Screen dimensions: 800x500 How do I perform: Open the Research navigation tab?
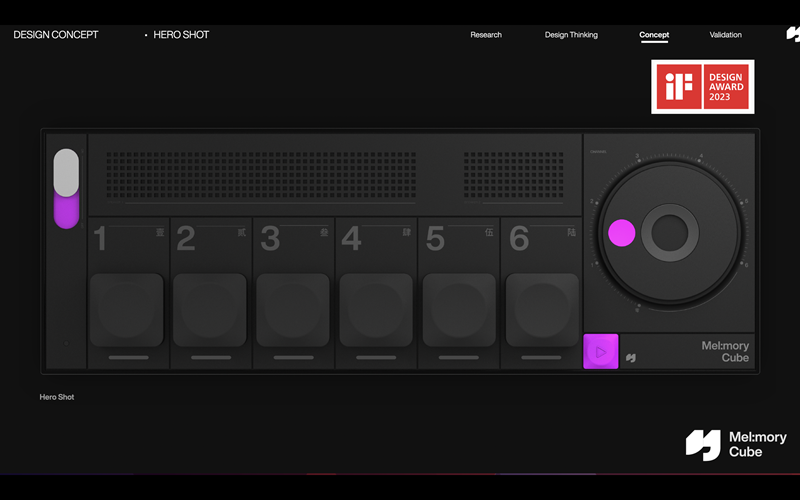click(x=486, y=35)
